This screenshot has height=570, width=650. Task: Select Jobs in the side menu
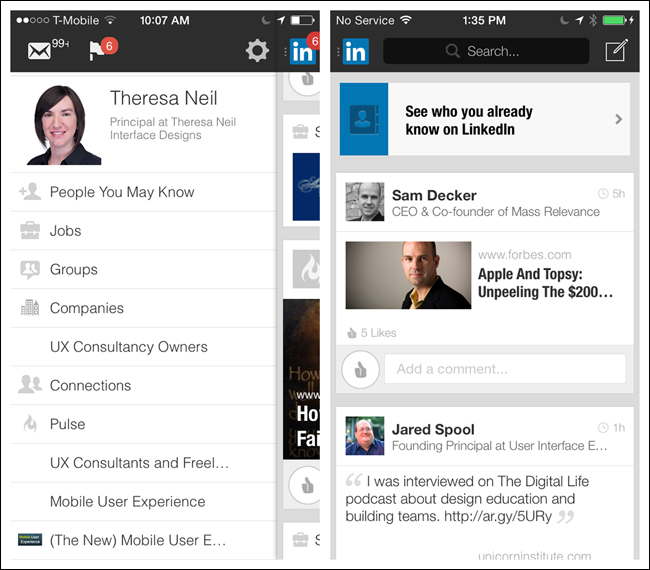[143, 231]
